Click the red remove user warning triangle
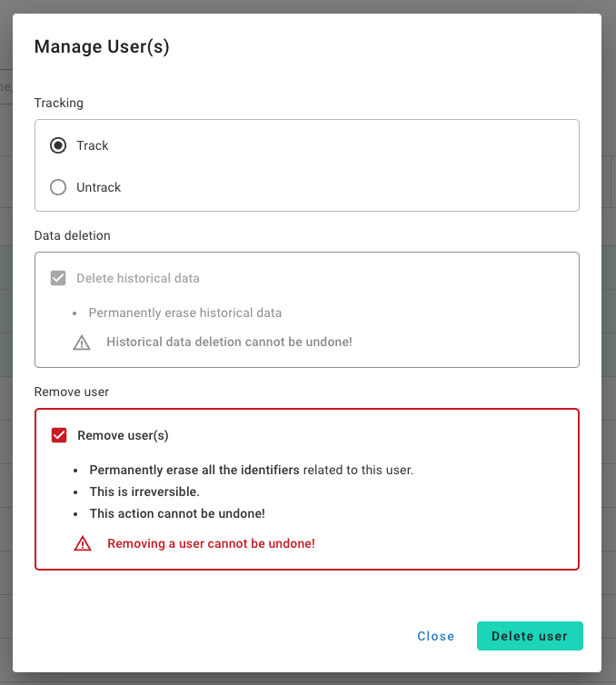The height and width of the screenshot is (685, 616). [83, 544]
